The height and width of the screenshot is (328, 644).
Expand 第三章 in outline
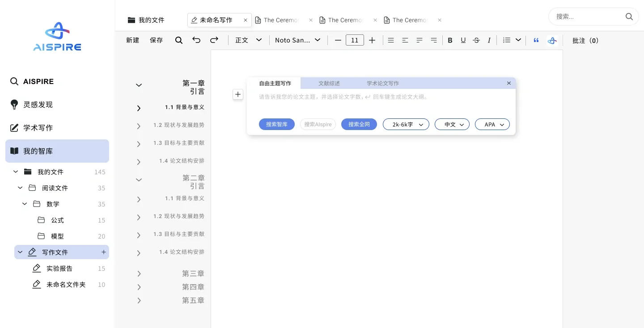tap(139, 274)
